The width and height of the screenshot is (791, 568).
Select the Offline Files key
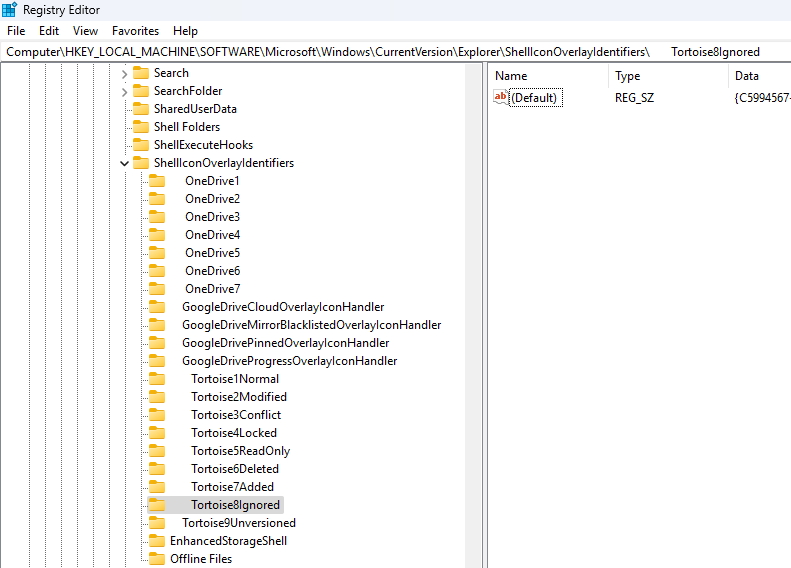tap(201, 559)
